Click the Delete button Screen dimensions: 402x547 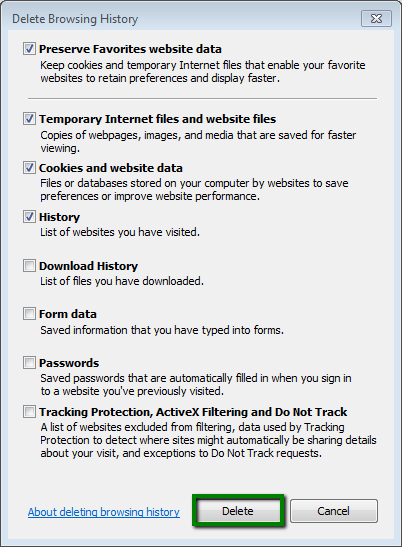point(238,511)
